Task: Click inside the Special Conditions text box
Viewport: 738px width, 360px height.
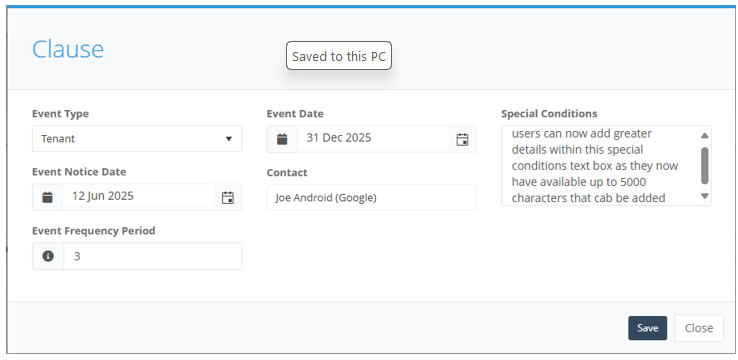Action: click(x=600, y=166)
